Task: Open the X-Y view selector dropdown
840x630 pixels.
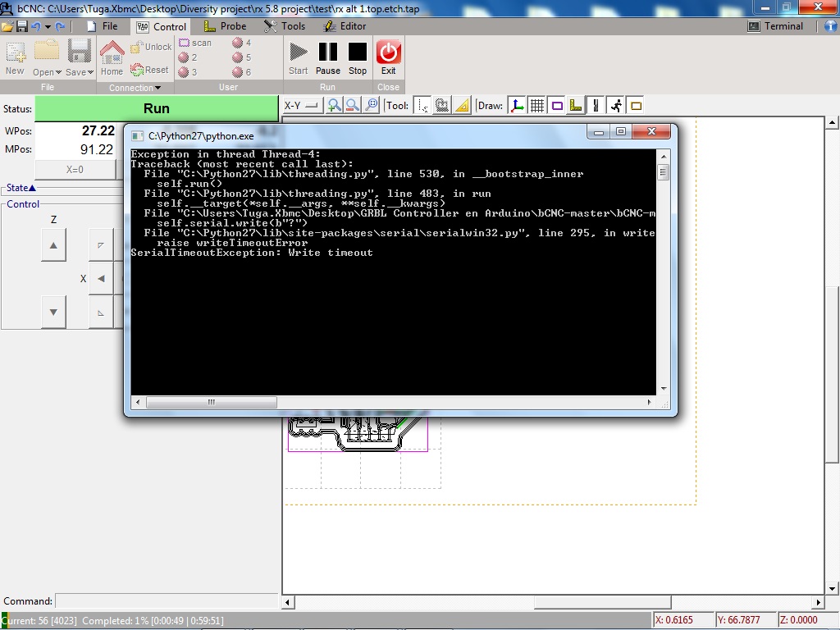Action: click(x=302, y=106)
